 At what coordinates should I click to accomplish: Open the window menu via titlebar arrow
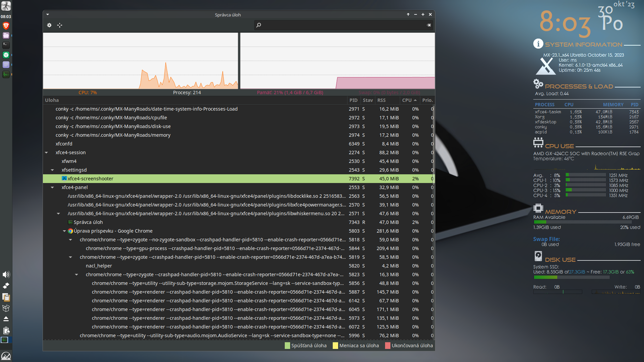(x=48, y=15)
